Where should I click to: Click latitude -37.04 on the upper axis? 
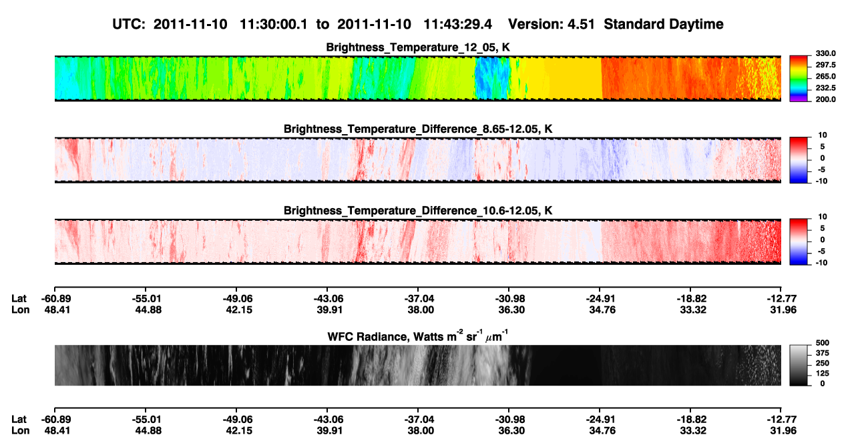click(x=418, y=298)
